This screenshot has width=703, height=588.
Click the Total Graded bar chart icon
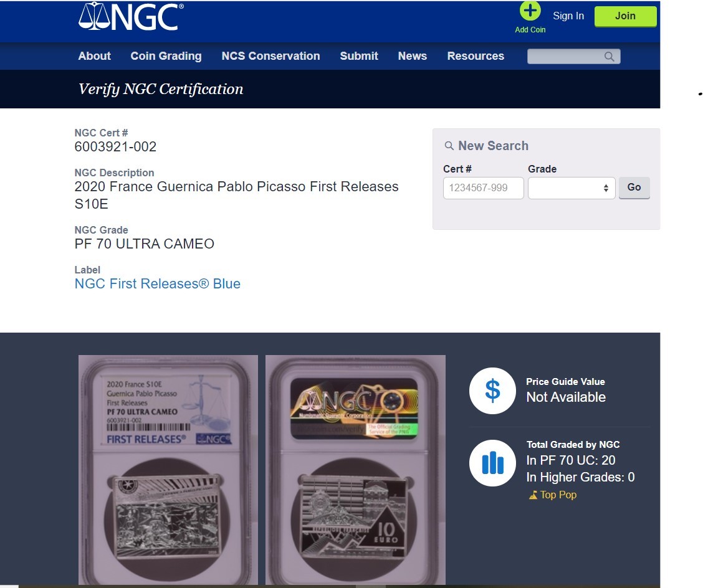pos(492,463)
